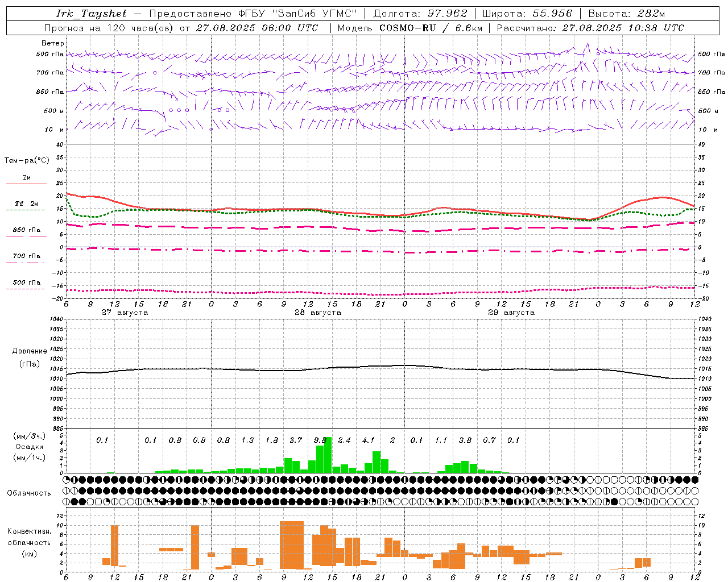
Task: Click the Рассчитано: 27.08.2025 10:38 UTC timestamp
Action: click(x=590, y=28)
